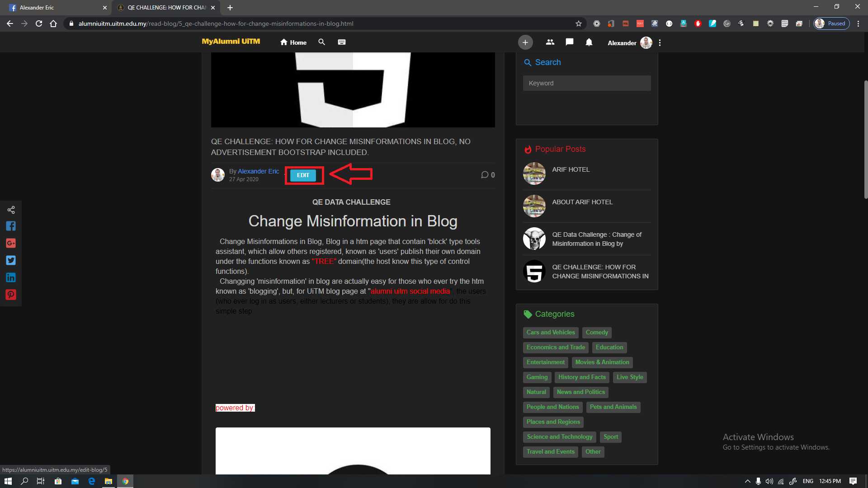Open the navbar search magnifier icon
Viewport: 868px width, 488px height.
point(321,42)
